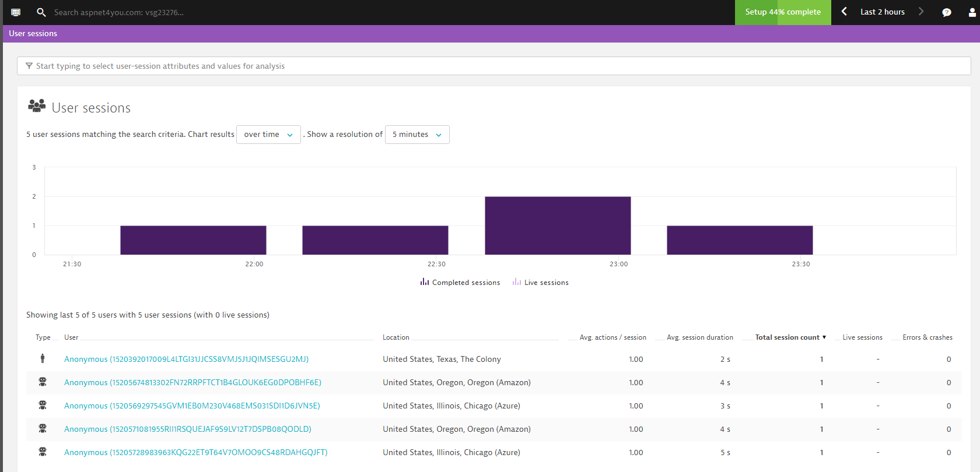This screenshot has height=472, width=980.
Task: Toggle Completed sessions legend entry
Action: (x=460, y=283)
